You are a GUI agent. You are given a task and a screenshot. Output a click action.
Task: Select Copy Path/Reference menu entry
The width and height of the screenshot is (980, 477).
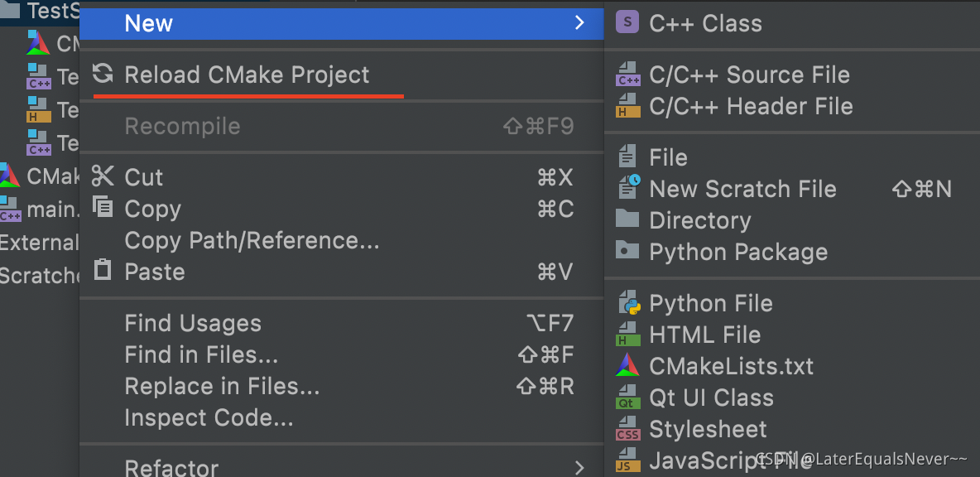click(252, 240)
